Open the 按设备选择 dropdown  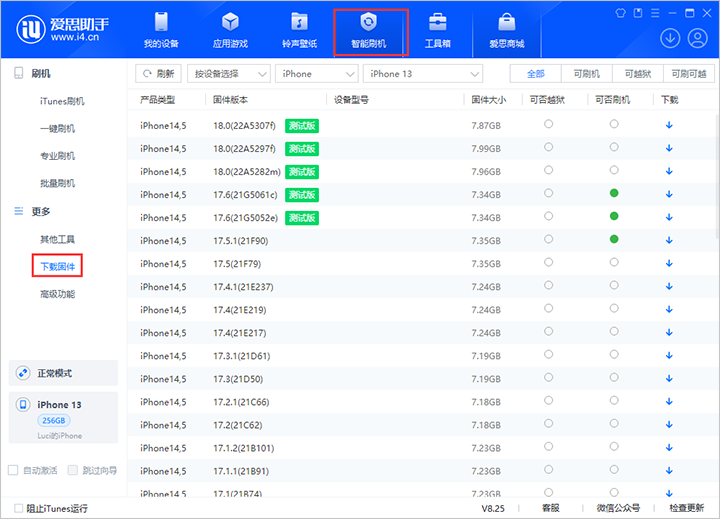[x=229, y=73]
